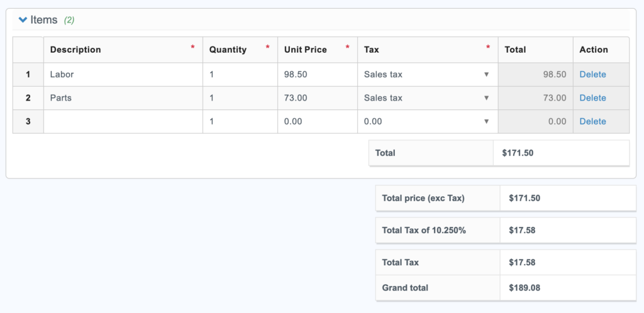Screen dimensions: 644x313
Task: Delete the Parts line item
Action: coord(592,98)
